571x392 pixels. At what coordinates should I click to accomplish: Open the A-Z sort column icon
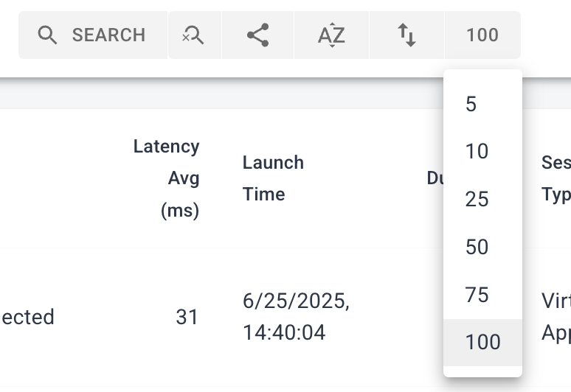point(332,35)
